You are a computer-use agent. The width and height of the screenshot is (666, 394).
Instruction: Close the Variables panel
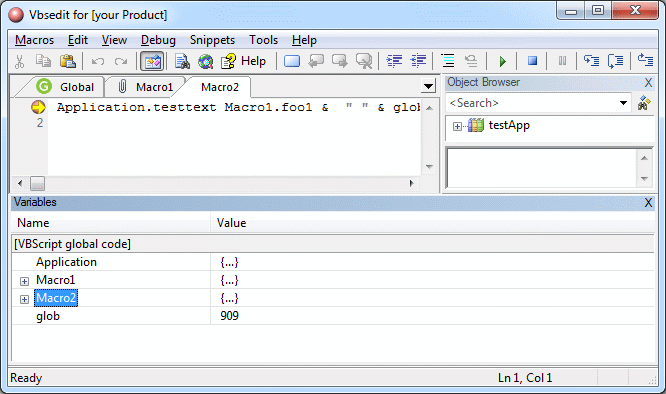(x=648, y=203)
